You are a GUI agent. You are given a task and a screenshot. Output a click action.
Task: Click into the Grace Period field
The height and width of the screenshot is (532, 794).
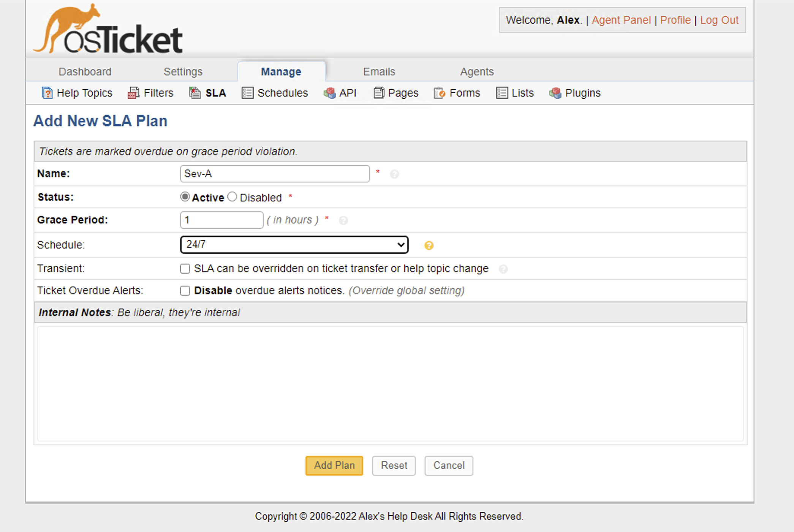click(x=221, y=220)
